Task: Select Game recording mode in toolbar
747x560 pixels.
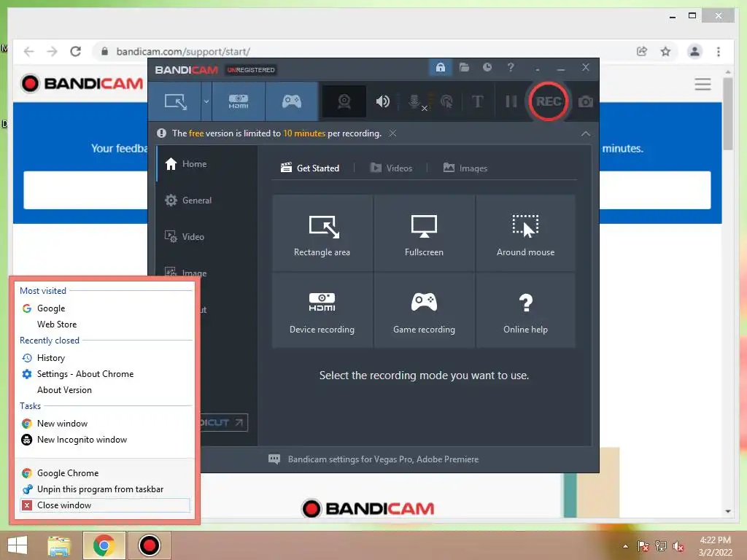Action: 292,101
